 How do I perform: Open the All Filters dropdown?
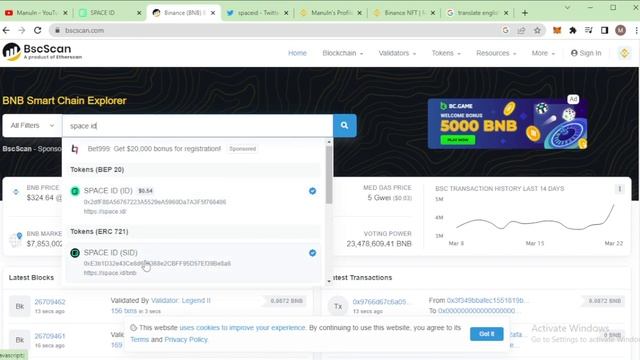(x=32, y=125)
